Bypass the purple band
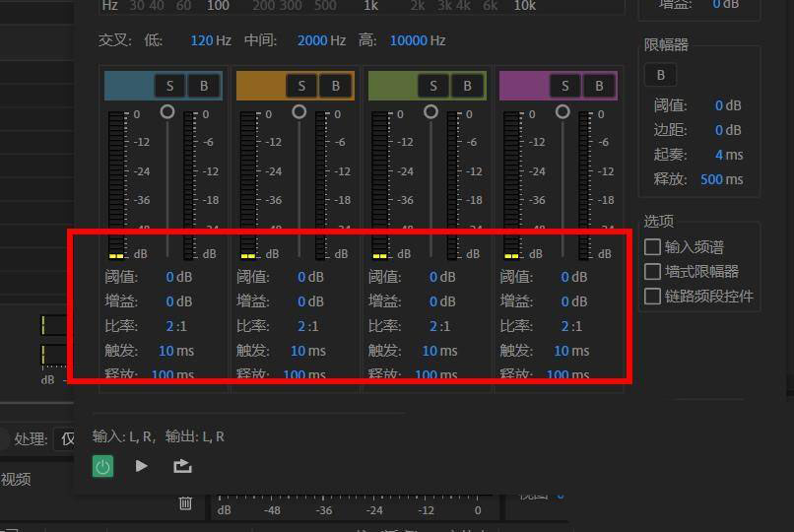Screen dimensions: 794x532 tap(599, 86)
